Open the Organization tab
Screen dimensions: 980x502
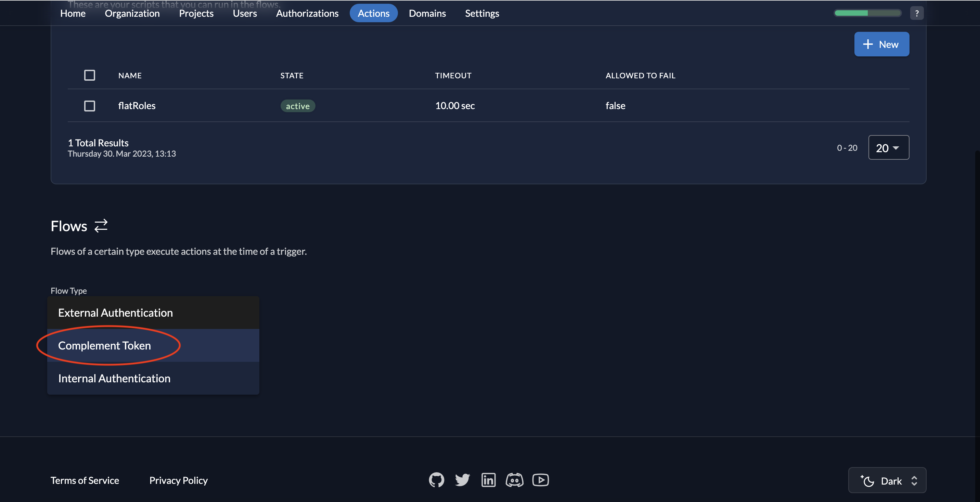tap(132, 13)
